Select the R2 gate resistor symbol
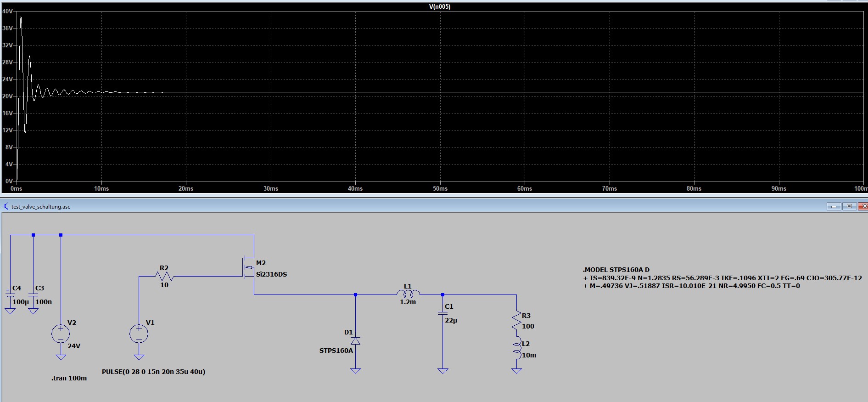This screenshot has height=402, width=868. 164,276
